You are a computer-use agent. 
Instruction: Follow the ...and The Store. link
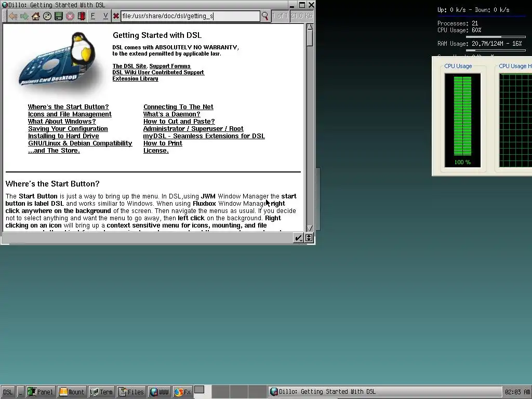pos(54,151)
